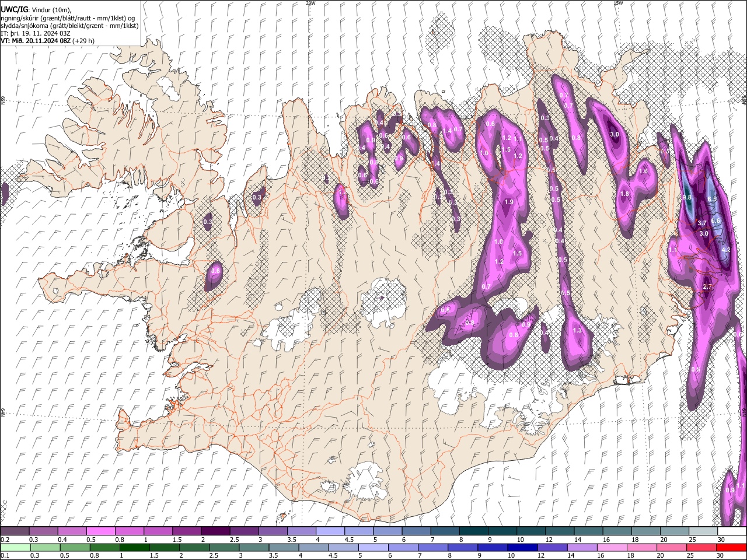Click the 3.7 precipitation value label

(x=702, y=223)
